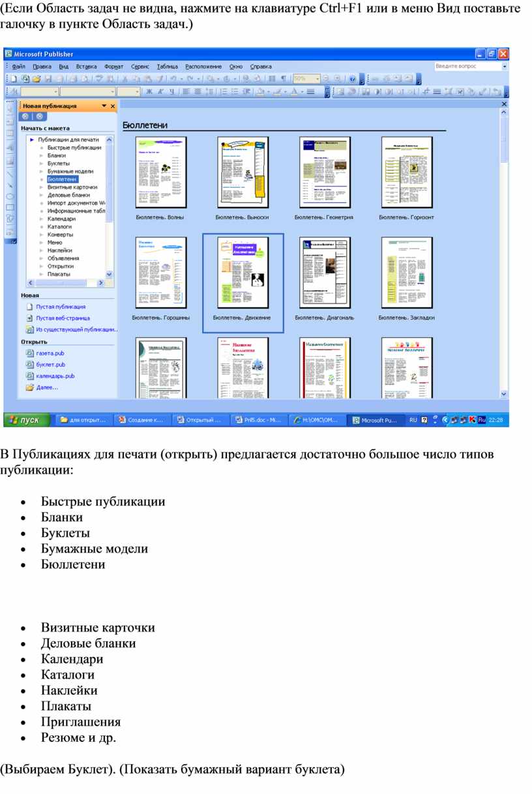Click the Kaspersky K tray icon
This screenshot has width=532, height=794.
pyautogui.click(x=472, y=420)
